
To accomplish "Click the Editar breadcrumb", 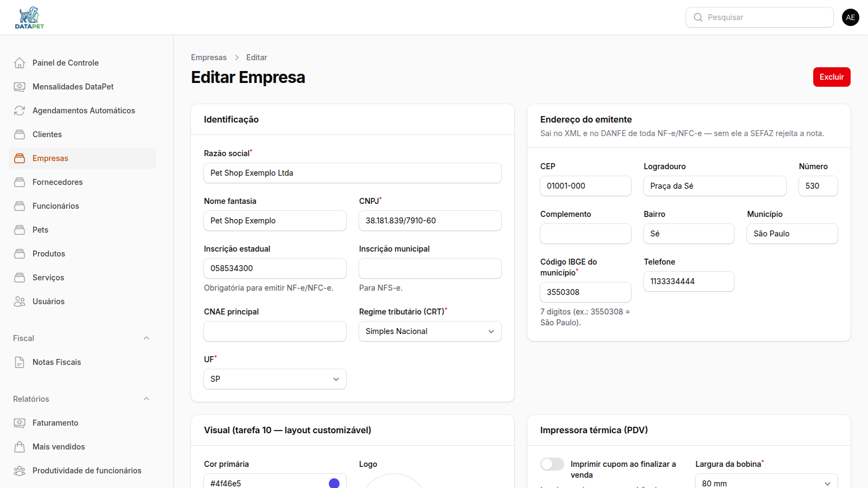I will point(257,57).
